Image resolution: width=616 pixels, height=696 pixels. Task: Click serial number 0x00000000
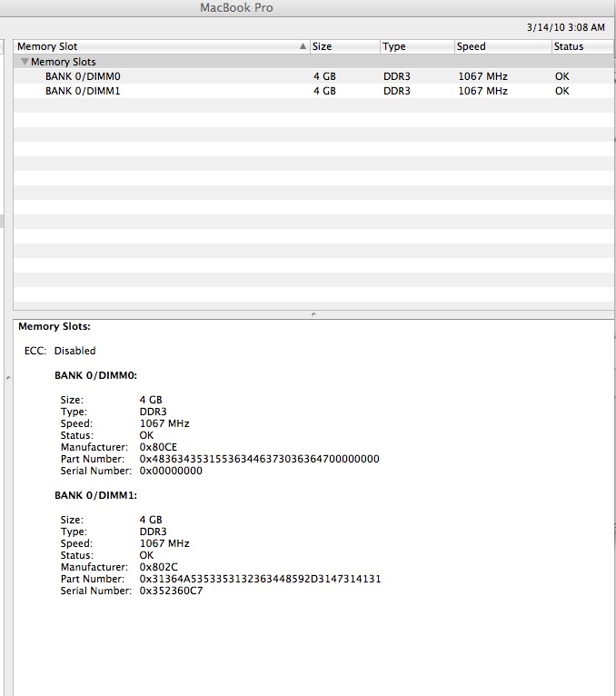pos(171,471)
